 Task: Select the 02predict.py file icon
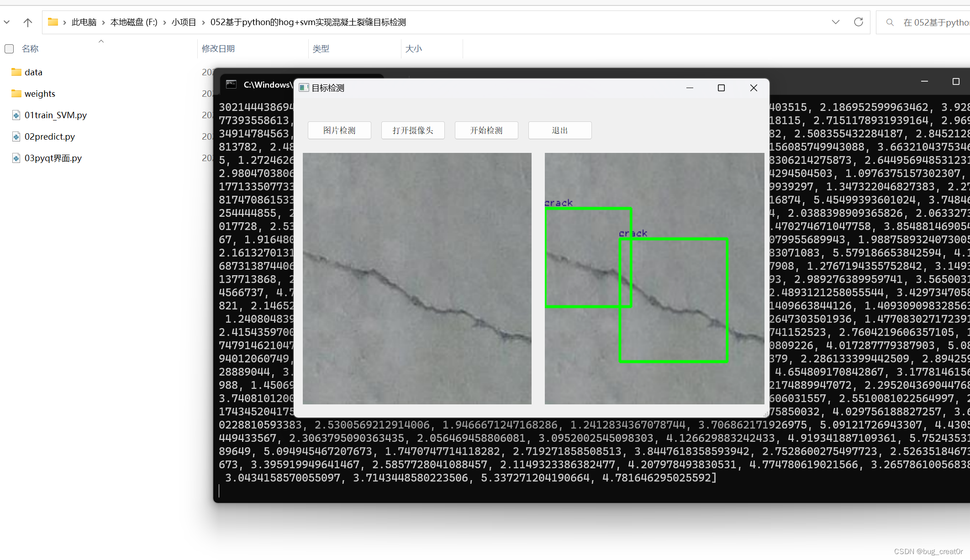[16, 136]
